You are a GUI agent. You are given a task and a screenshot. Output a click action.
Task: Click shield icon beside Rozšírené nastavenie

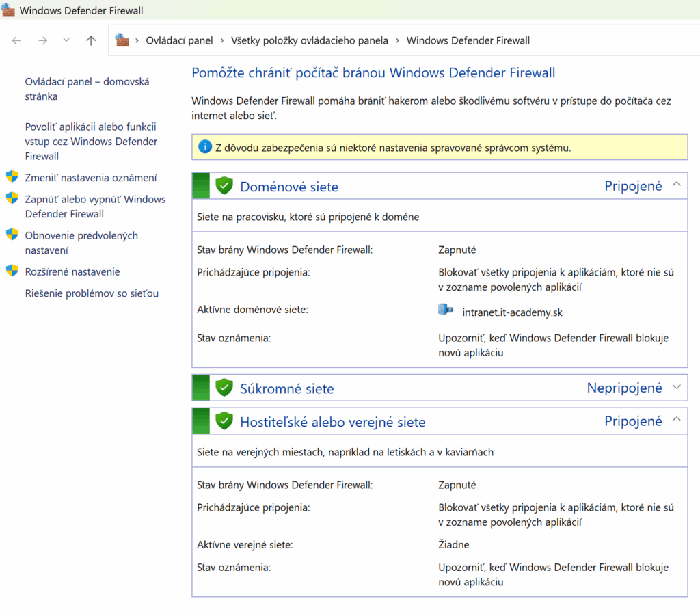click(12, 270)
